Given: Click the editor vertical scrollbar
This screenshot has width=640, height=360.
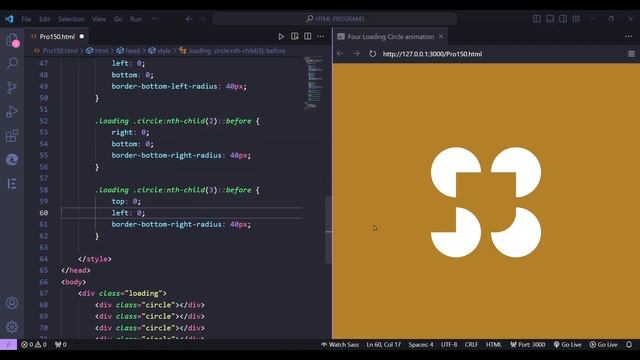Looking at the screenshot, I should 328,230.
